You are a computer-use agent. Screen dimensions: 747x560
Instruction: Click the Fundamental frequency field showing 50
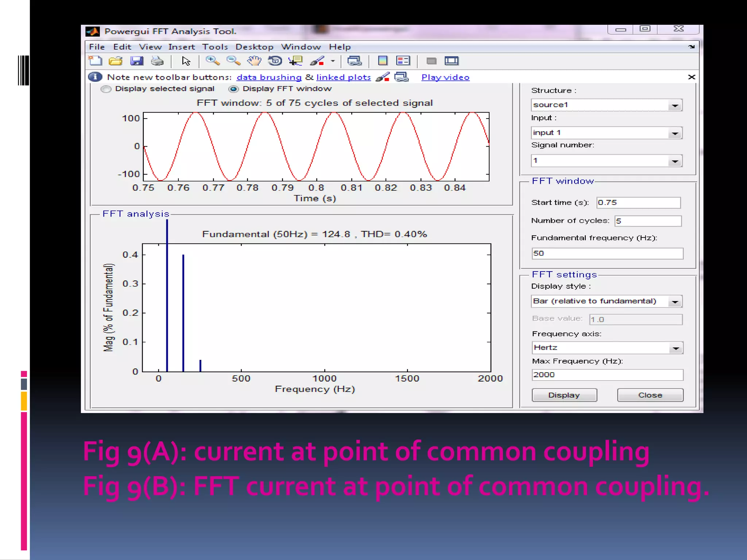607,253
